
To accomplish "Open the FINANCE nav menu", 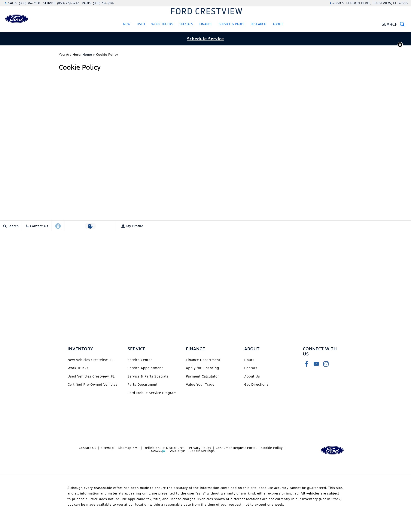I will pyautogui.click(x=206, y=24).
